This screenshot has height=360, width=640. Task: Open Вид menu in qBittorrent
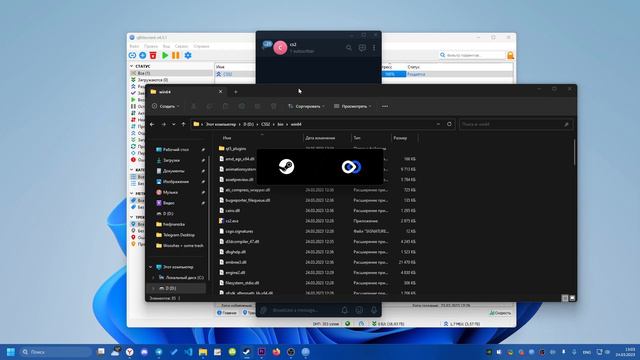pos(167,47)
